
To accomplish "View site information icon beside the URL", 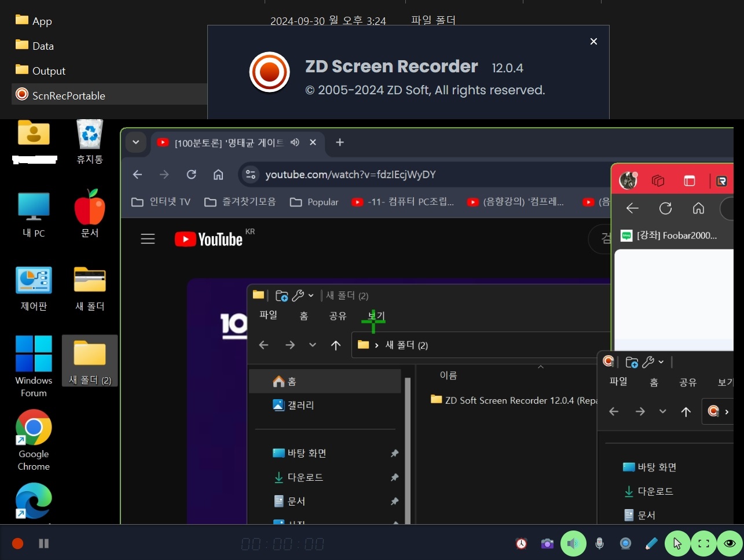I will pos(250,174).
